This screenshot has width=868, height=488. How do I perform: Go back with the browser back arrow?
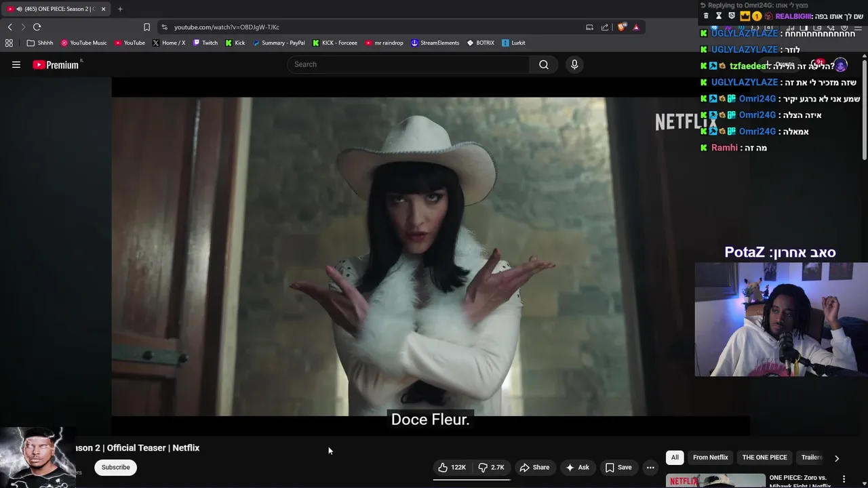(9, 27)
